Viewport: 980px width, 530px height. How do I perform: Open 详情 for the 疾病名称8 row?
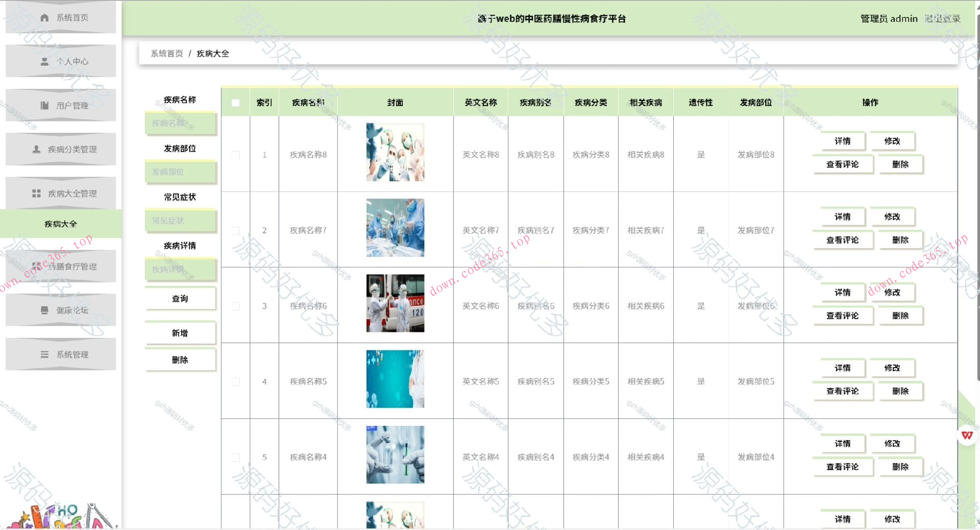click(x=843, y=141)
